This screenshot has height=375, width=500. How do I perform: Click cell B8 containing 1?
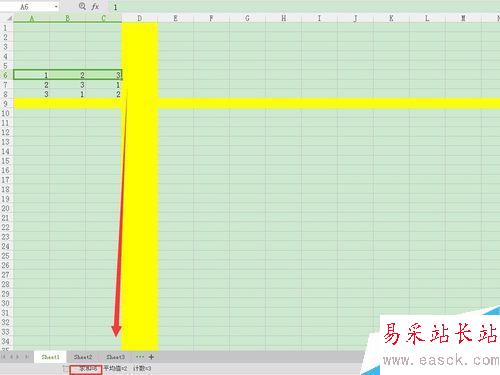(68, 94)
